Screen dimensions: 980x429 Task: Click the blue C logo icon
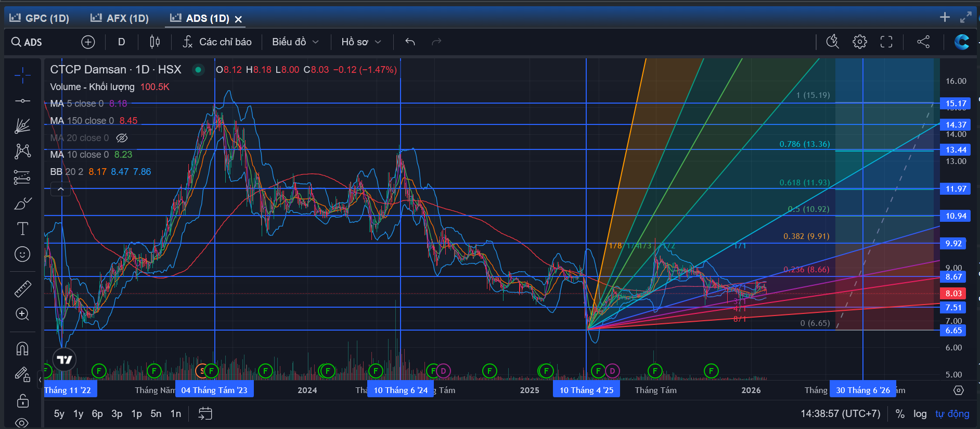[x=961, y=42]
